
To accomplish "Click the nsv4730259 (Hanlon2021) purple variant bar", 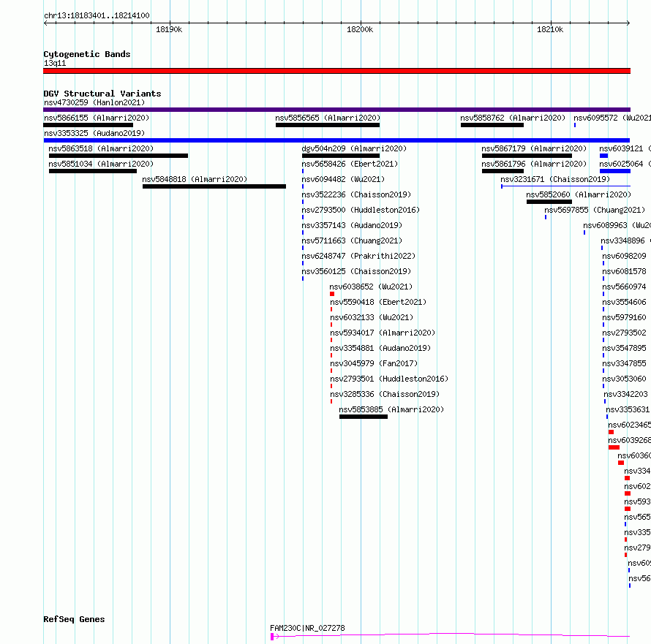I will tap(336, 110).
